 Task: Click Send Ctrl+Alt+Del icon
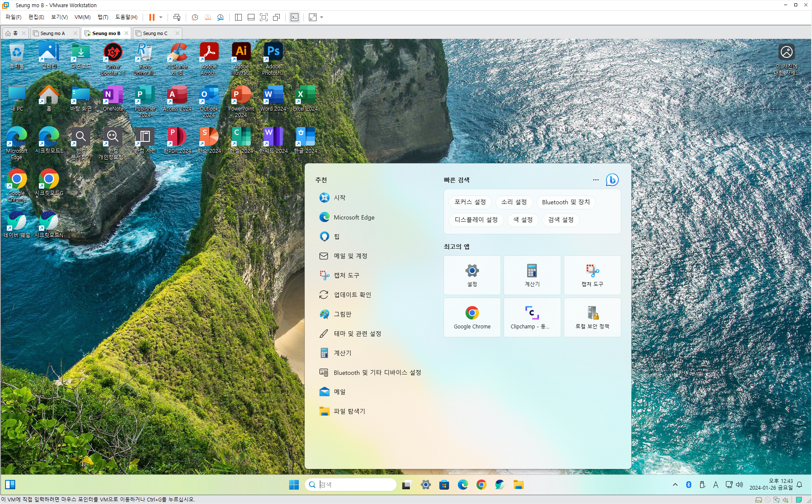[177, 17]
